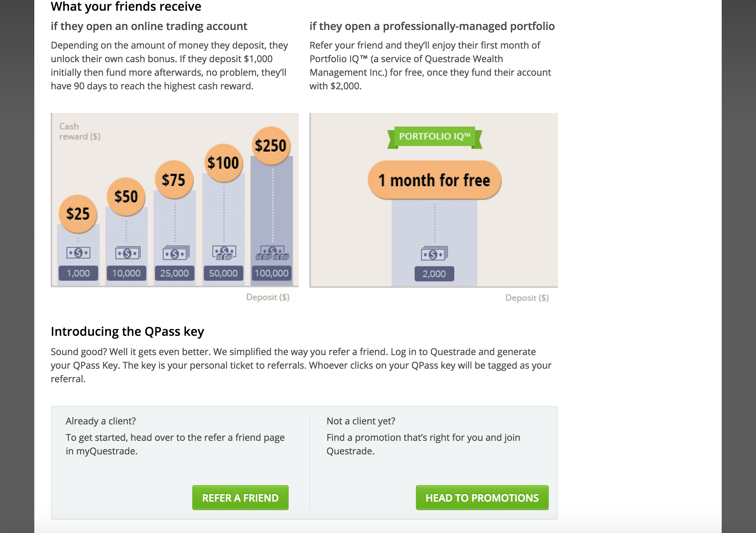Click the bill icon above 2,000 deposit

[x=434, y=253]
